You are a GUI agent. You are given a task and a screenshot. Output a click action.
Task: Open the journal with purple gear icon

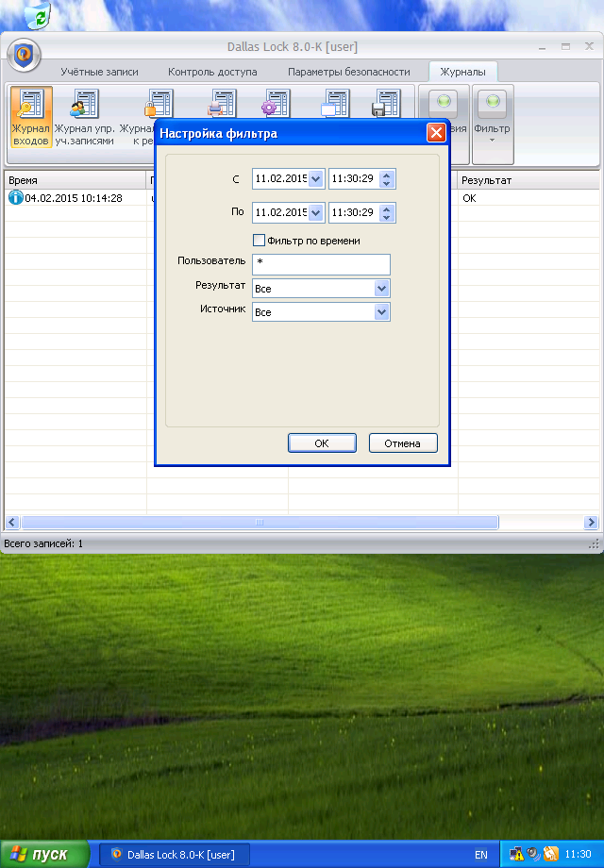pos(276,104)
